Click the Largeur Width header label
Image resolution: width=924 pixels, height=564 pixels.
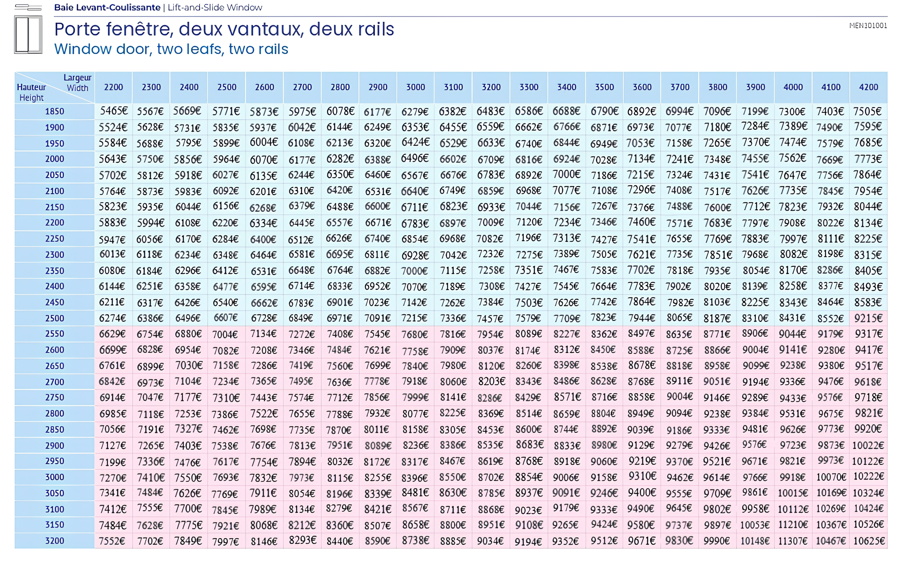point(77,83)
